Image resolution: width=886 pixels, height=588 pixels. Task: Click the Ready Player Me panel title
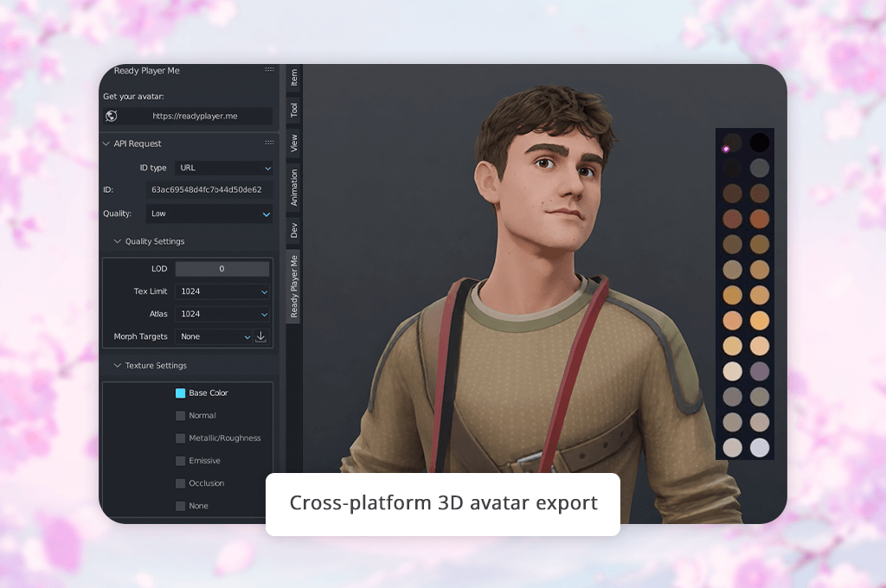146,71
